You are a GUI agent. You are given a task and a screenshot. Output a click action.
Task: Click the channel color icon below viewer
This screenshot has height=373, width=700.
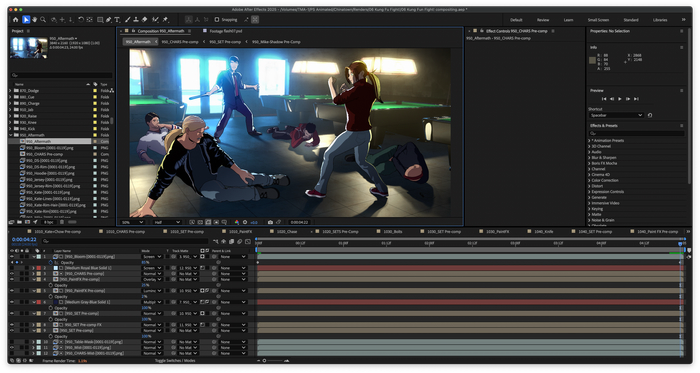[x=237, y=222]
